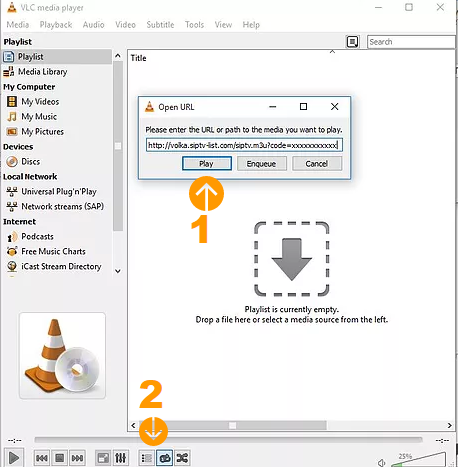This screenshot has width=458, height=467.
Task: Open the Help menu
Action: pos(251,25)
